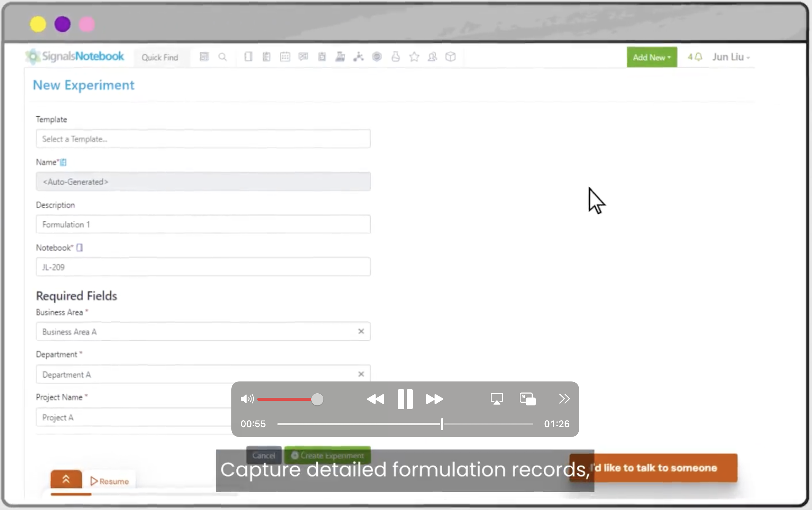Open the Jun Liu user menu
Screen dimensions: 812x510
pos(731,57)
